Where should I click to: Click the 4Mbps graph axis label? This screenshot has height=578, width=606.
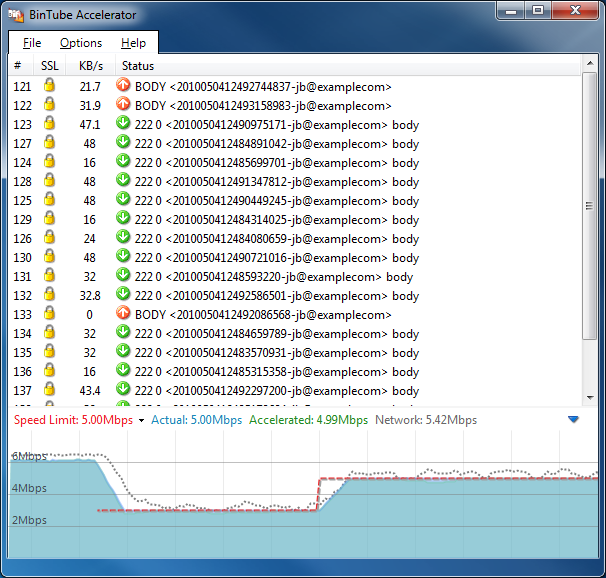[x=29, y=488]
